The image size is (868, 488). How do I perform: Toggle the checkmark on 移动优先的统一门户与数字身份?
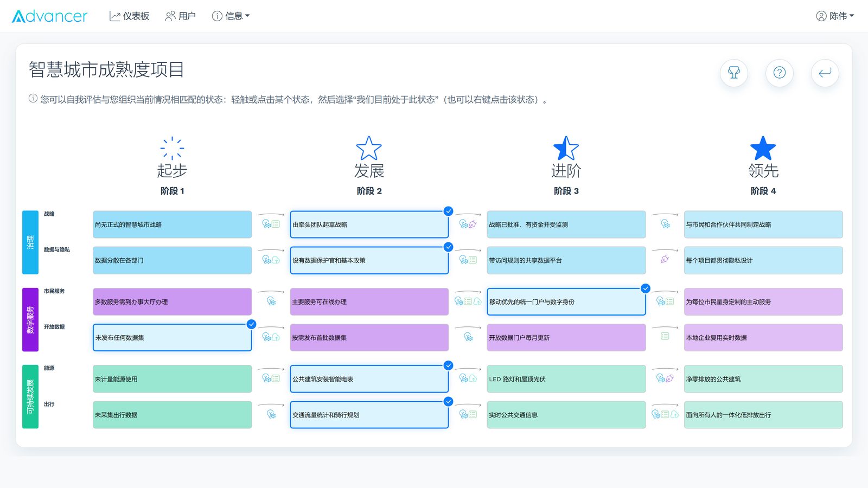[x=646, y=288]
